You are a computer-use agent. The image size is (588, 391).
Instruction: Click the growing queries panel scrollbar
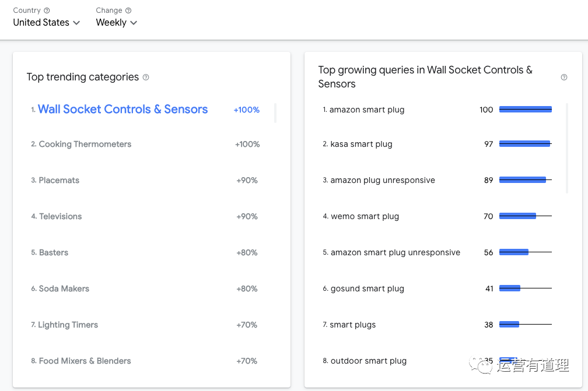pos(567,149)
